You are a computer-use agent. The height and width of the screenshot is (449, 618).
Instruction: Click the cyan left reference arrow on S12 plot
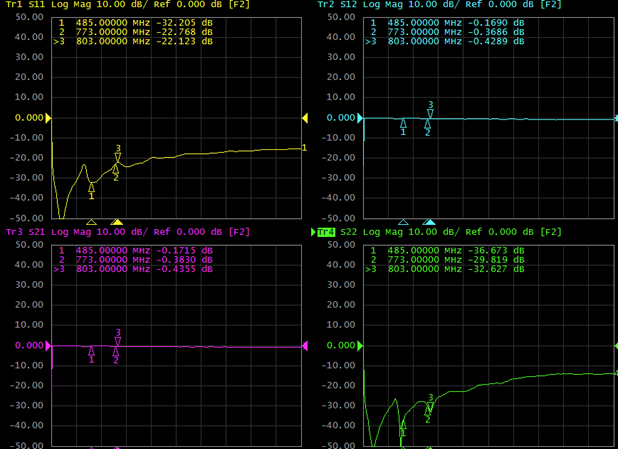(361, 118)
